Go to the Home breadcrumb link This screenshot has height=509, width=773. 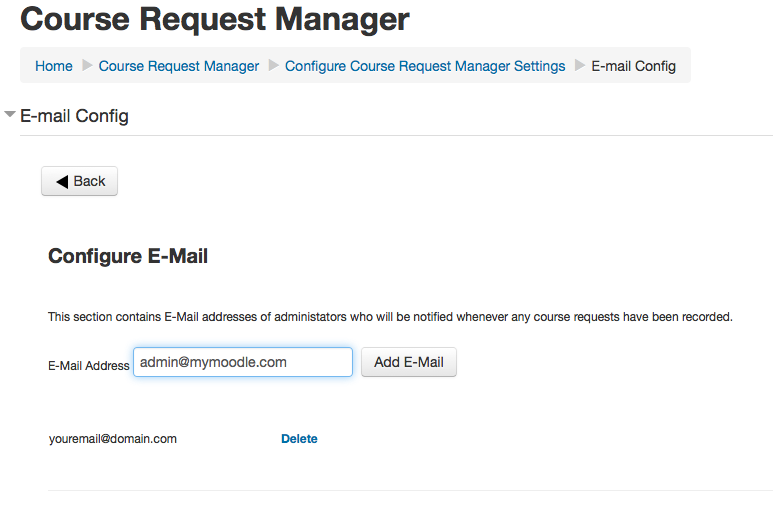(x=54, y=66)
